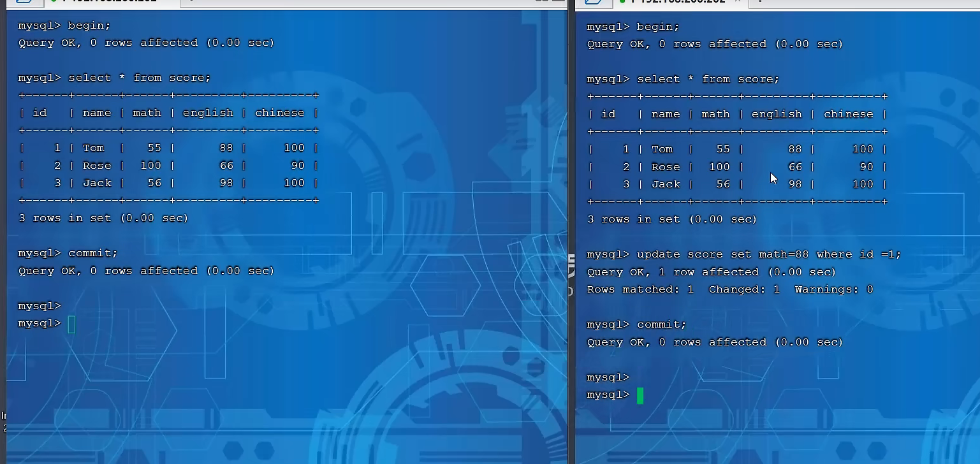Viewport: 980px width, 464px height.
Task: Click the "math" column header in left terminal
Action: tap(147, 113)
